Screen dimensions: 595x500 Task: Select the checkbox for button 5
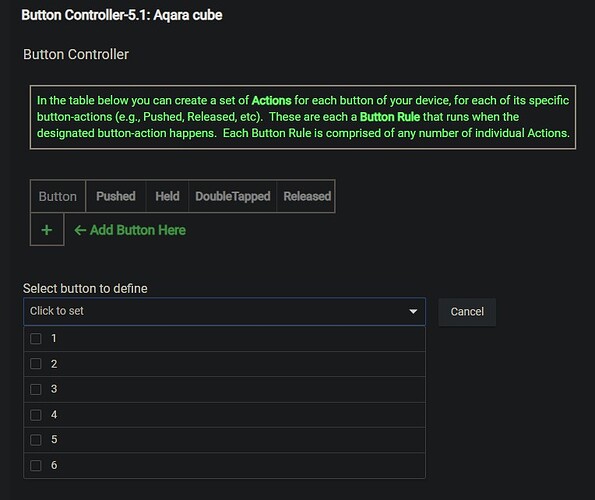click(x=36, y=440)
